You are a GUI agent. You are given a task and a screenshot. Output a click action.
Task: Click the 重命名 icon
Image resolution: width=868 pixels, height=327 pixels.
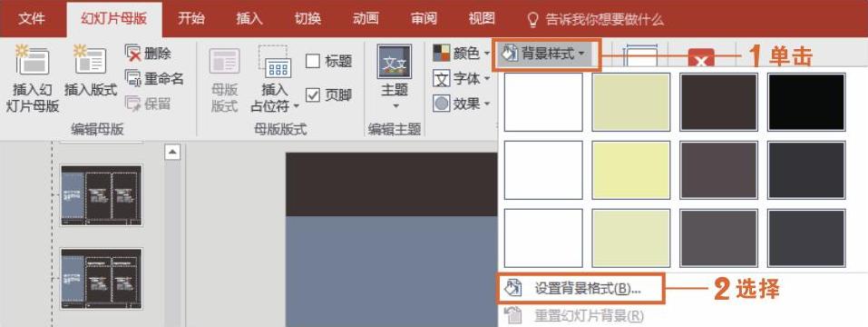[x=133, y=79]
